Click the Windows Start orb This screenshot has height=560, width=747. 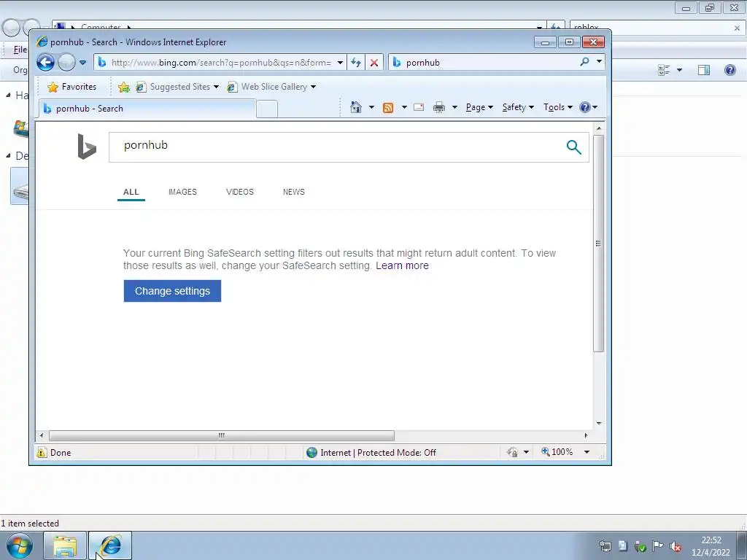click(x=20, y=545)
